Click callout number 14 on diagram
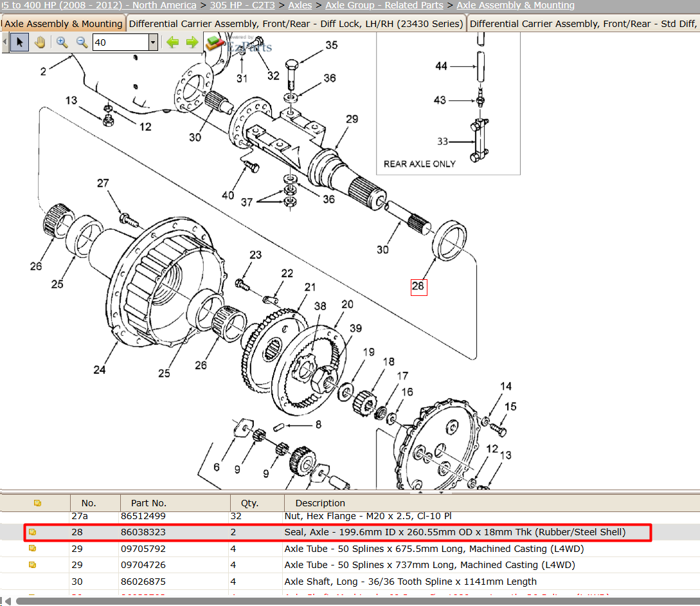The height and width of the screenshot is (606, 700). point(506,386)
